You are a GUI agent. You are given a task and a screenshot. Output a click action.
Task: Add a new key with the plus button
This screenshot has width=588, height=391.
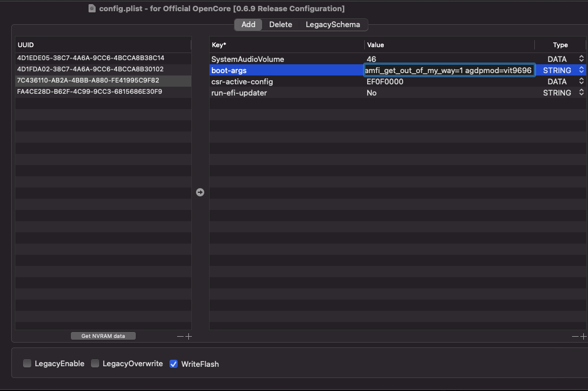click(583, 336)
